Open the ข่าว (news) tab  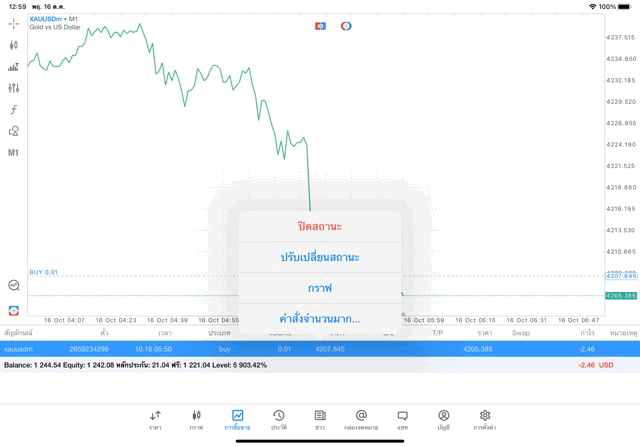(320, 419)
